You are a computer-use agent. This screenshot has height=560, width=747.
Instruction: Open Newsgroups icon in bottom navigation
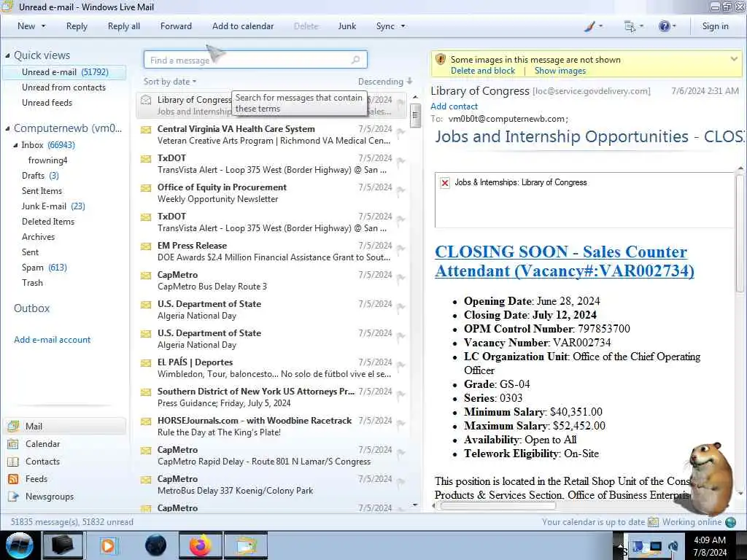[13, 497]
